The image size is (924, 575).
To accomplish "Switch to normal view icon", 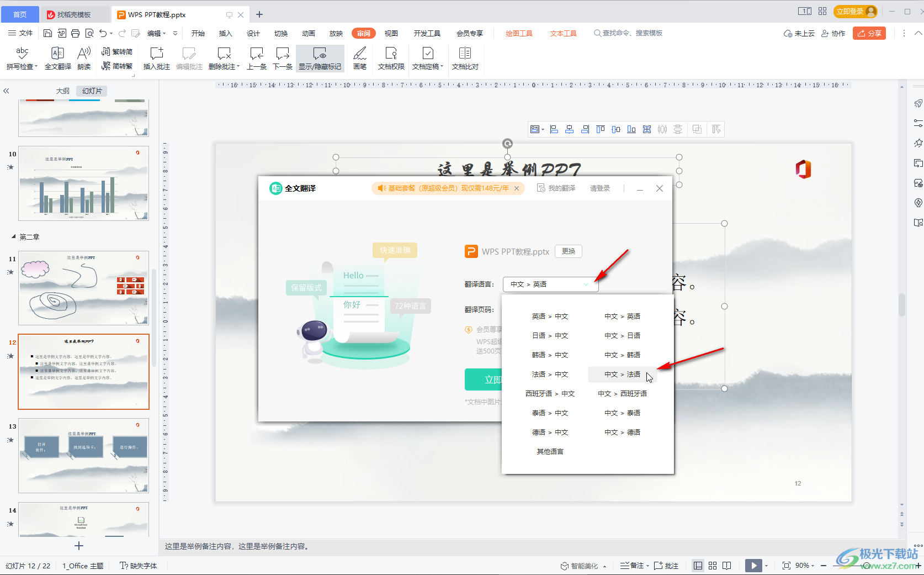I will [x=698, y=566].
